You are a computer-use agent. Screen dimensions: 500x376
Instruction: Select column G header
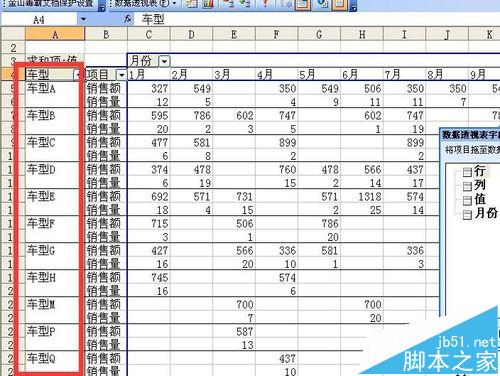(x=319, y=34)
